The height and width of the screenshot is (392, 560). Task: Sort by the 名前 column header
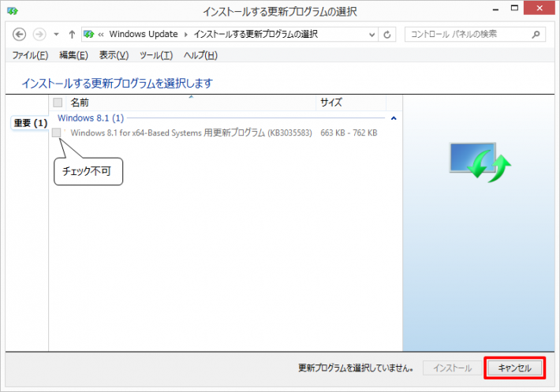pyautogui.click(x=191, y=103)
